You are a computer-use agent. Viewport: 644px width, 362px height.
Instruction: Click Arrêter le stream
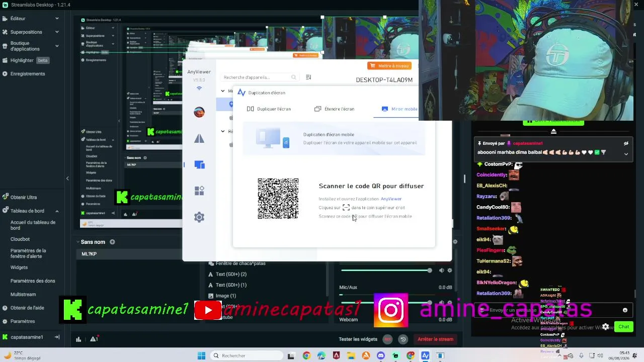[435, 339]
